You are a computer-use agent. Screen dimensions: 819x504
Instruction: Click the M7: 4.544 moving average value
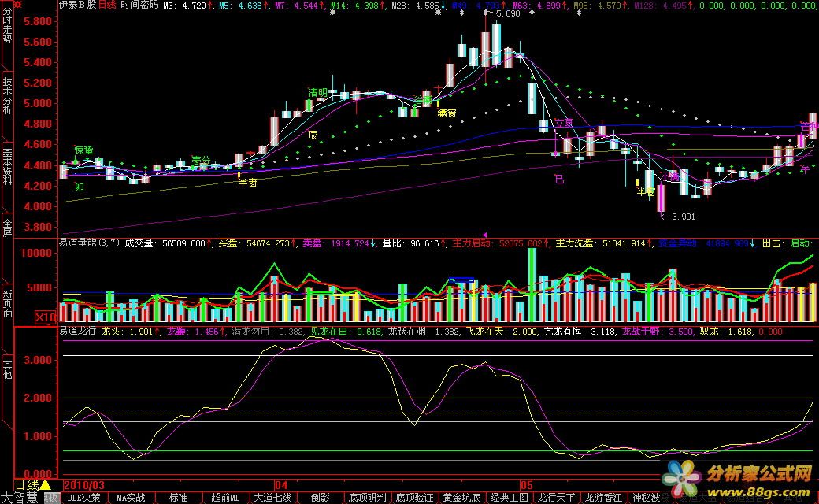point(299,6)
